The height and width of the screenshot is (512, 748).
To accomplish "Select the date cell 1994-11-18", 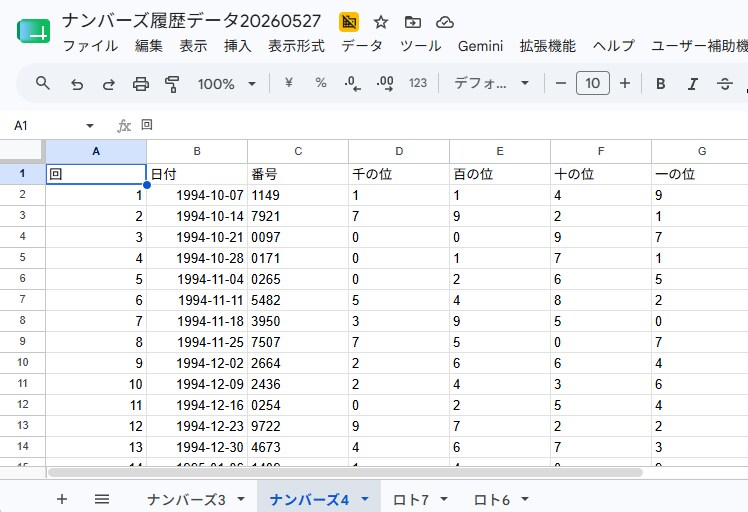I will 197,321.
